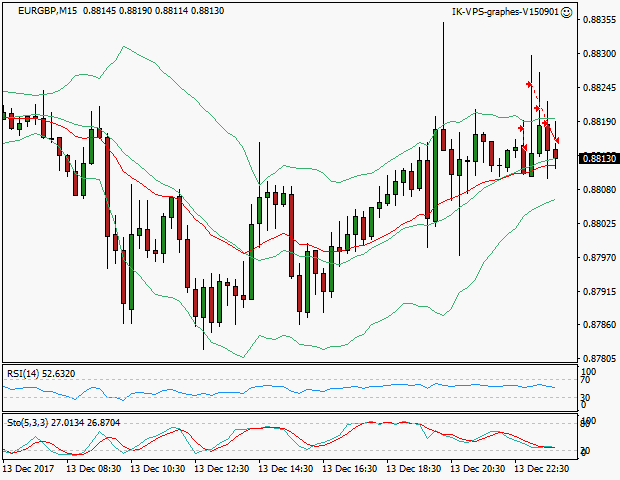Click the 13 Dec 2017 date label
Viewport: 620px width, 480px height.
(29, 468)
